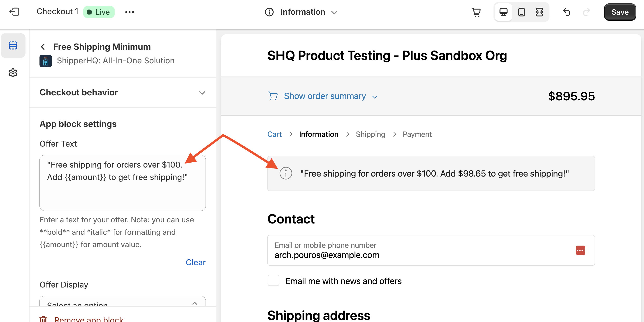
Task: Expand the Checkout behavior section
Action: [202, 93]
